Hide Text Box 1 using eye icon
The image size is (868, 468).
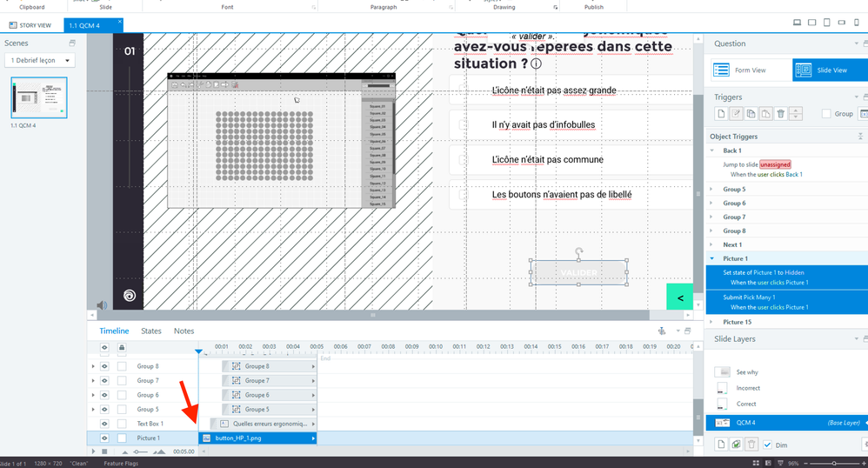click(104, 424)
